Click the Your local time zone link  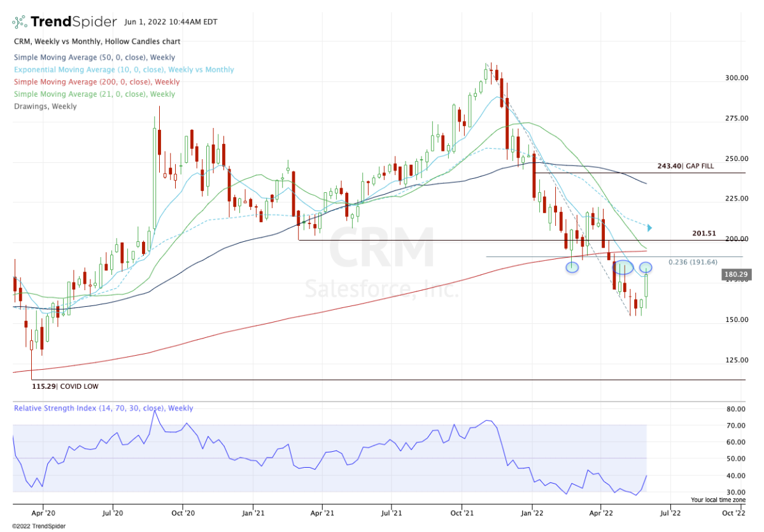tap(718, 500)
